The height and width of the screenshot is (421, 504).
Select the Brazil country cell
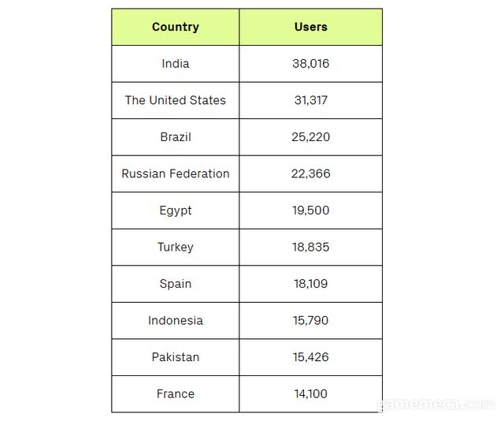(x=175, y=137)
